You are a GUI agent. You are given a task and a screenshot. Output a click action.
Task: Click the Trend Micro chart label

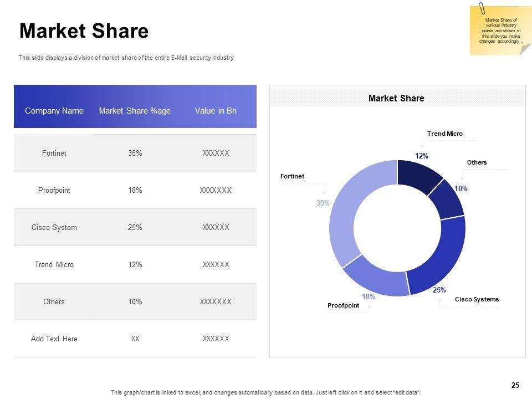pos(444,134)
